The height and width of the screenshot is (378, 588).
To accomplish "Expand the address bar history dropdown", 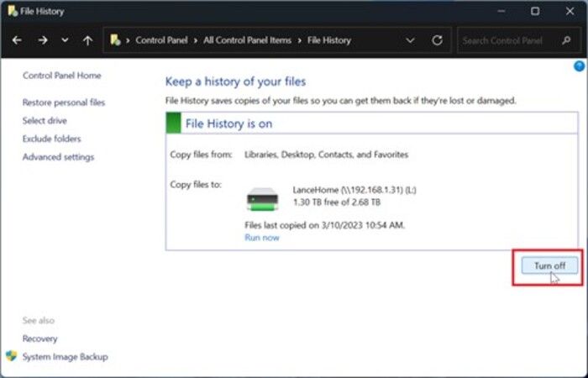I will pyautogui.click(x=410, y=40).
